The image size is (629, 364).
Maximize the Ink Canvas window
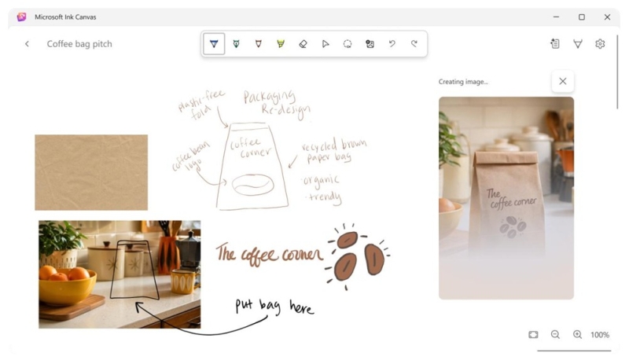(582, 17)
